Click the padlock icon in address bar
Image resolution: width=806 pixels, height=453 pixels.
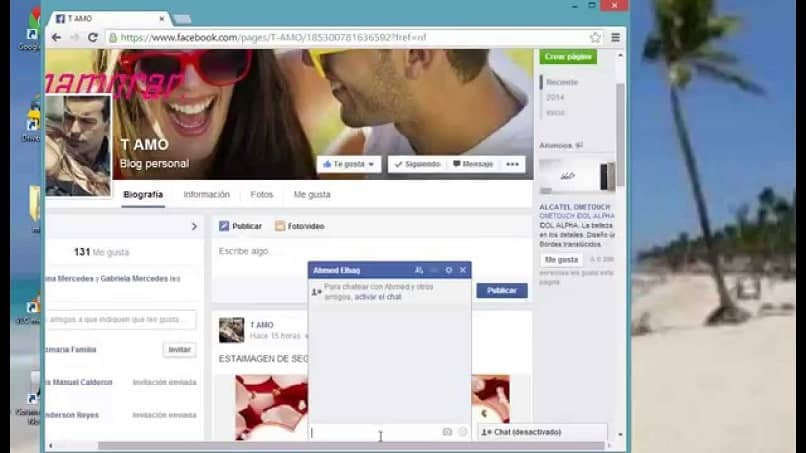point(113,38)
